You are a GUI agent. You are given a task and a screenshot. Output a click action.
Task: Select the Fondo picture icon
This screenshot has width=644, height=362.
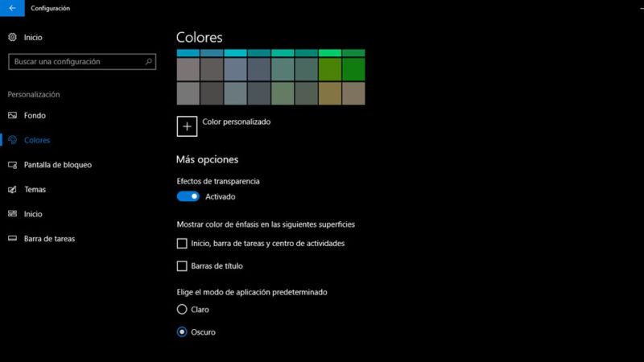(12, 115)
